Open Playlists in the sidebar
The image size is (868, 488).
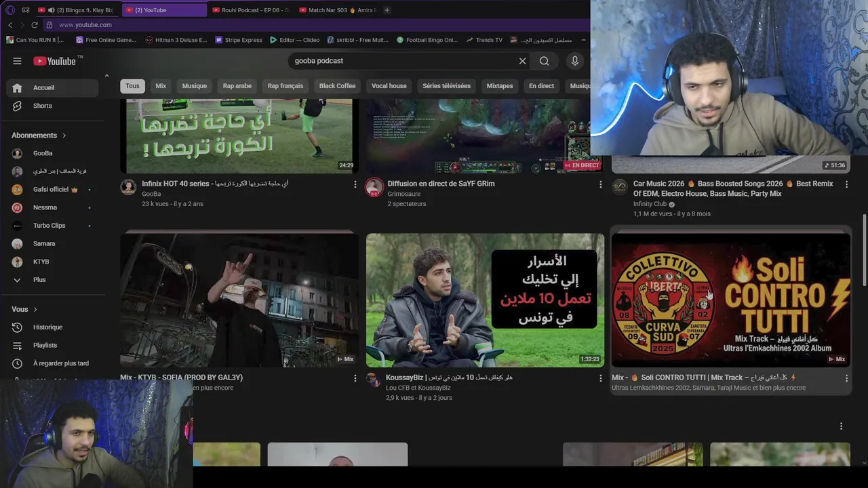click(x=52, y=345)
